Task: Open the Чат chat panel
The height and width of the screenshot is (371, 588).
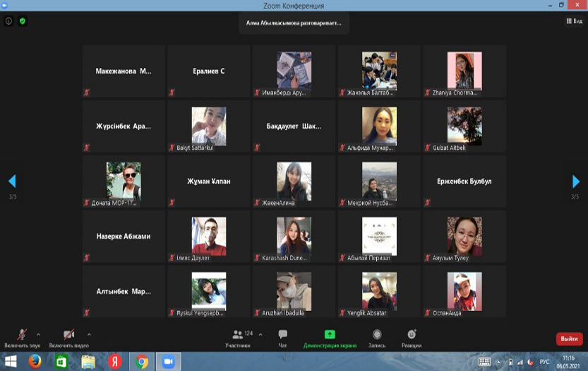Action: pyautogui.click(x=282, y=337)
